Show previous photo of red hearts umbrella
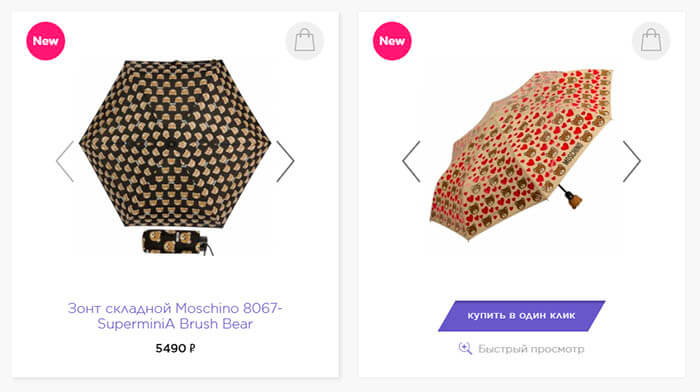This screenshot has height=392, width=700. 411,161
